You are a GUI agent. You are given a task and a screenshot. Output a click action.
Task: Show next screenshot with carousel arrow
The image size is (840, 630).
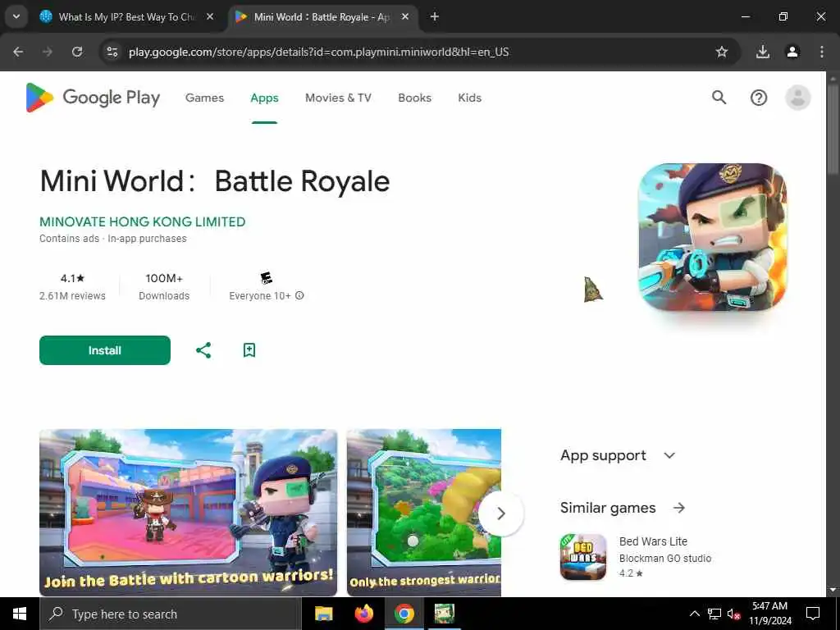tap(501, 514)
